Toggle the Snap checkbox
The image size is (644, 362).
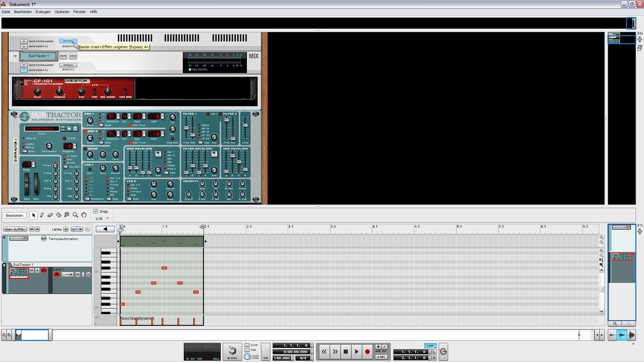(96, 212)
